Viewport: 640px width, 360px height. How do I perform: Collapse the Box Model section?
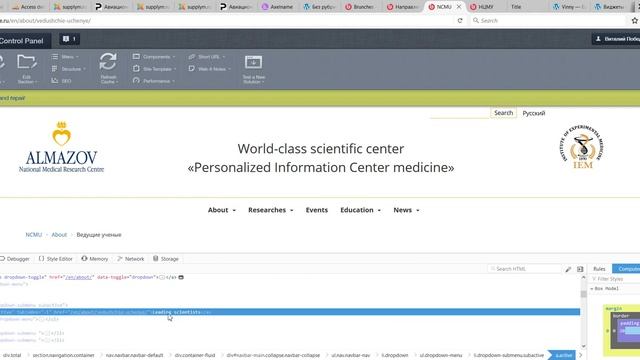click(x=592, y=289)
